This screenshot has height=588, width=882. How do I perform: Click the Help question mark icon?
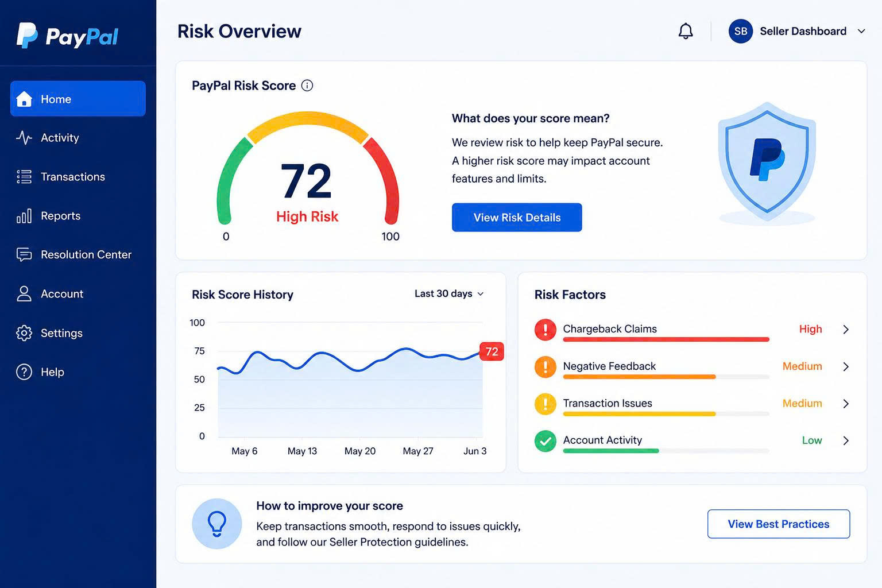pos(24,372)
